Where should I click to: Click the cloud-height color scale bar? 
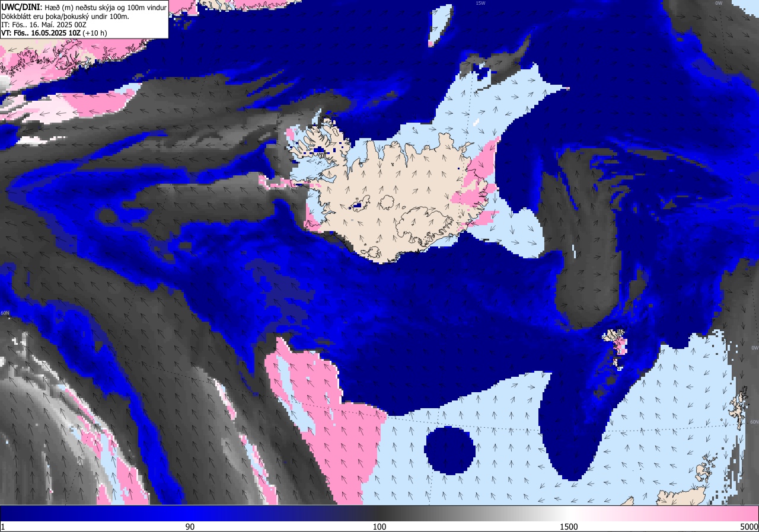(x=379, y=513)
